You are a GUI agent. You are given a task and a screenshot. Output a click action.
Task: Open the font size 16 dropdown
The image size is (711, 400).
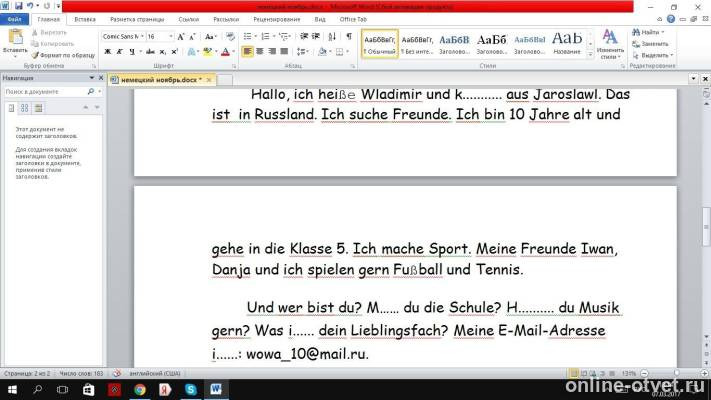(x=171, y=36)
